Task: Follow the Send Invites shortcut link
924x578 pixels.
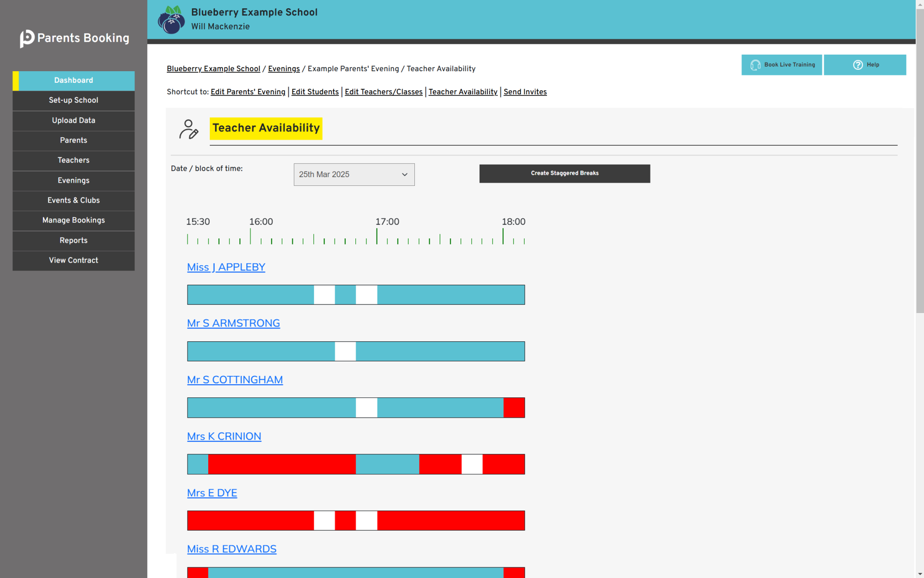Action: pos(525,92)
